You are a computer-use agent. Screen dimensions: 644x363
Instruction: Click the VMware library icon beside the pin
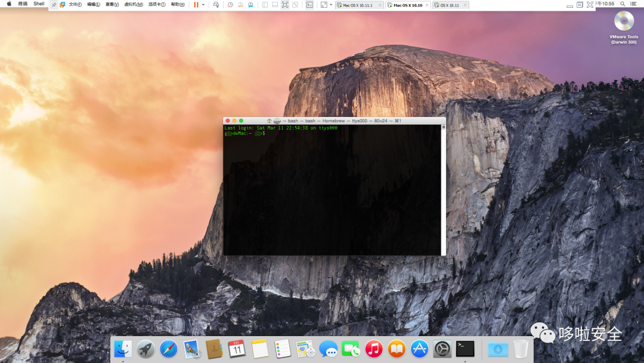click(63, 5)
